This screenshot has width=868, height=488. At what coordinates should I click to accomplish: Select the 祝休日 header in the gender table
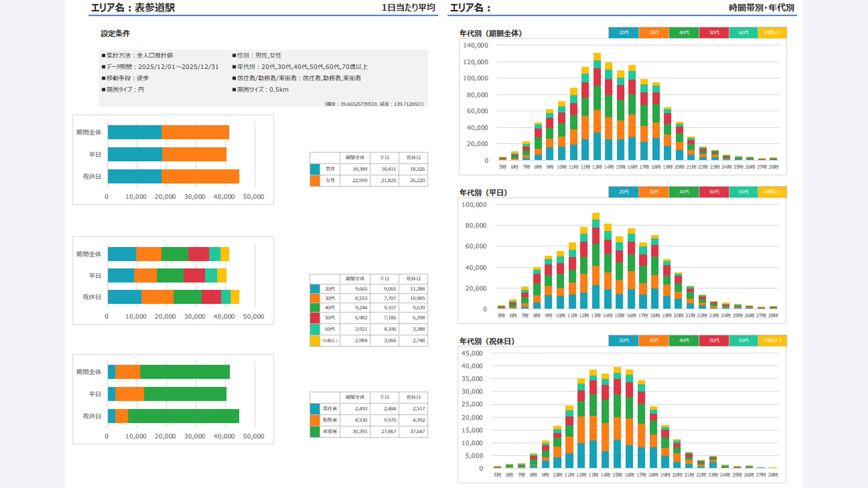tap(413, 158)
